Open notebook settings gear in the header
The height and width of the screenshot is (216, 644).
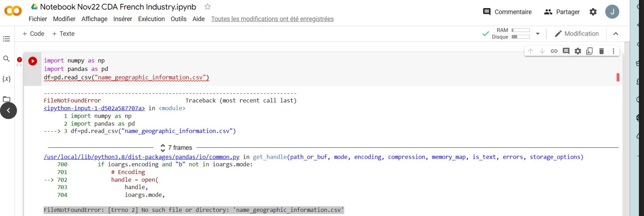pyautogui.click(x=593, y=12)
